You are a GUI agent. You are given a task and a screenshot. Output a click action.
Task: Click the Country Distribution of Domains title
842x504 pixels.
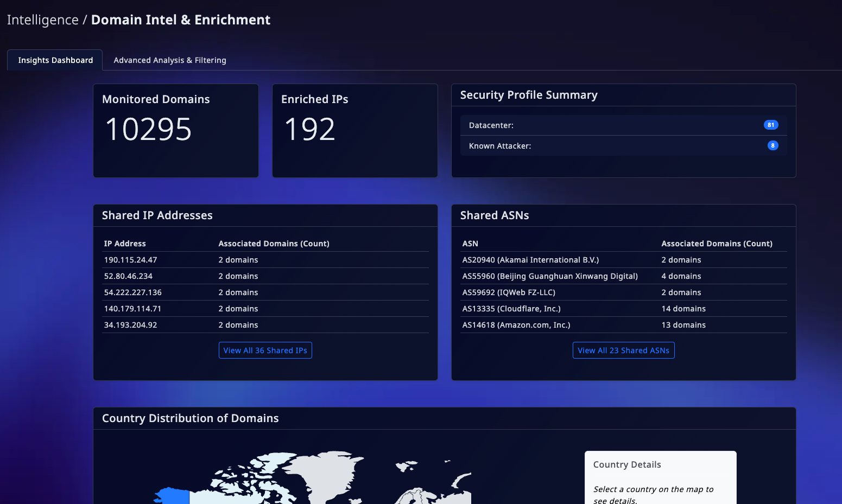[x=191, y=418]
